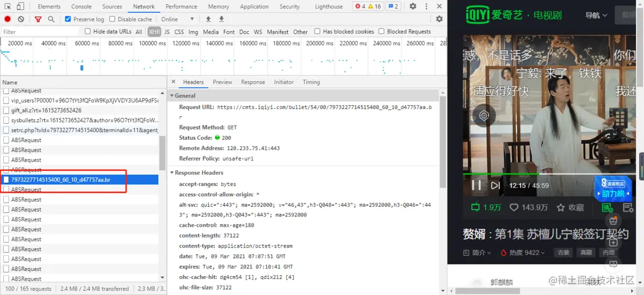Filter requests by All
This screenshot has height=295, width=644.
pos(139,32)
